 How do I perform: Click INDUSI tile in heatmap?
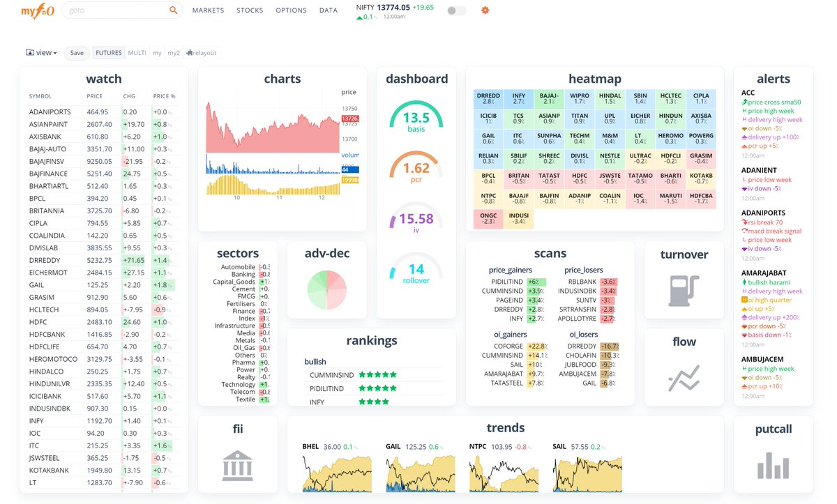(519, 219)
